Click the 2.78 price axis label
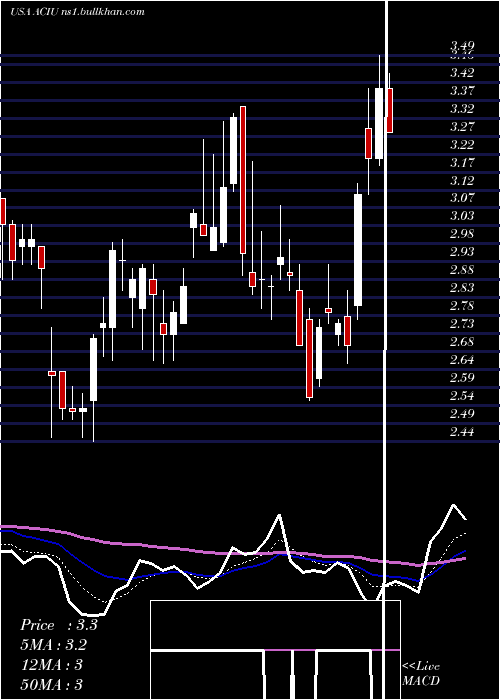 click(462, 306)
